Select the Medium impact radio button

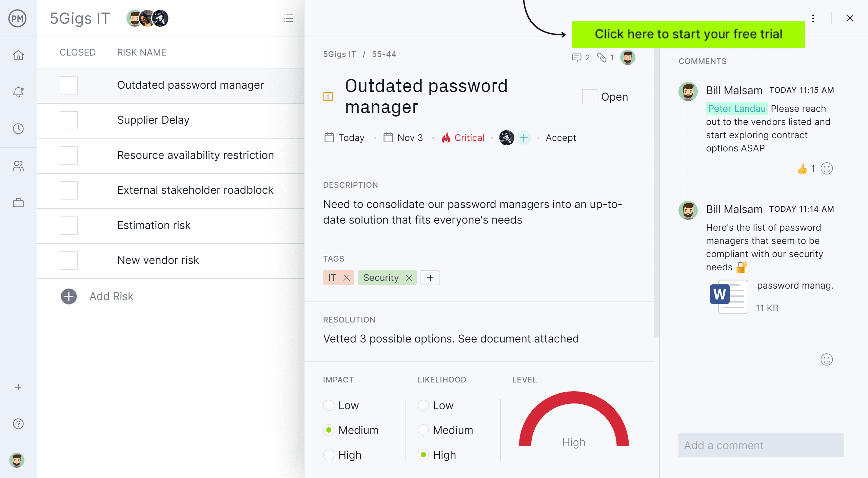pyautogui.click(x=328, y=430)
